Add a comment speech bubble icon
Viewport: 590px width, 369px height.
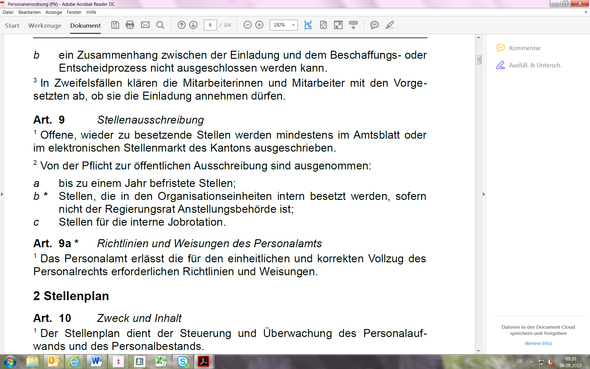(374, 25)
